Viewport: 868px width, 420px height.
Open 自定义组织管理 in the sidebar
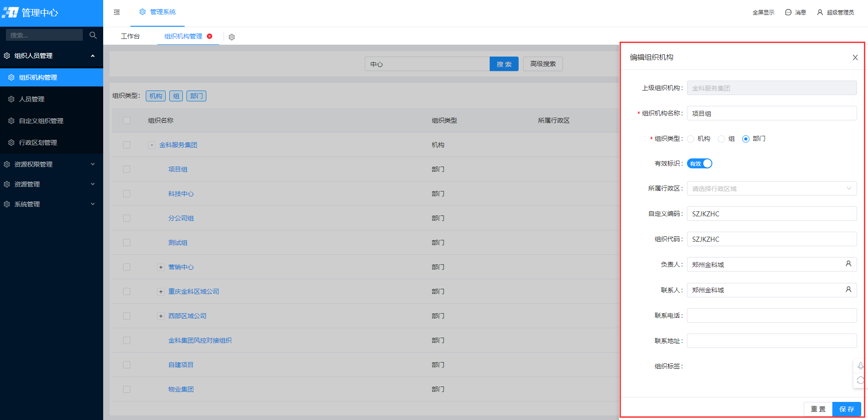click(x=52, y=121)
